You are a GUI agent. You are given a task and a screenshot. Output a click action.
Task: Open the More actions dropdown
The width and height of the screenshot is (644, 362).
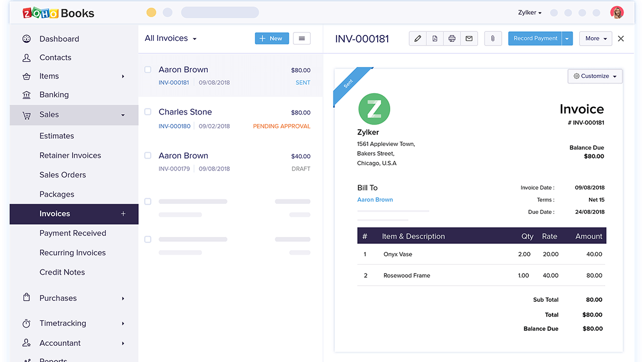pyautogui.click(x=595, y=39)
